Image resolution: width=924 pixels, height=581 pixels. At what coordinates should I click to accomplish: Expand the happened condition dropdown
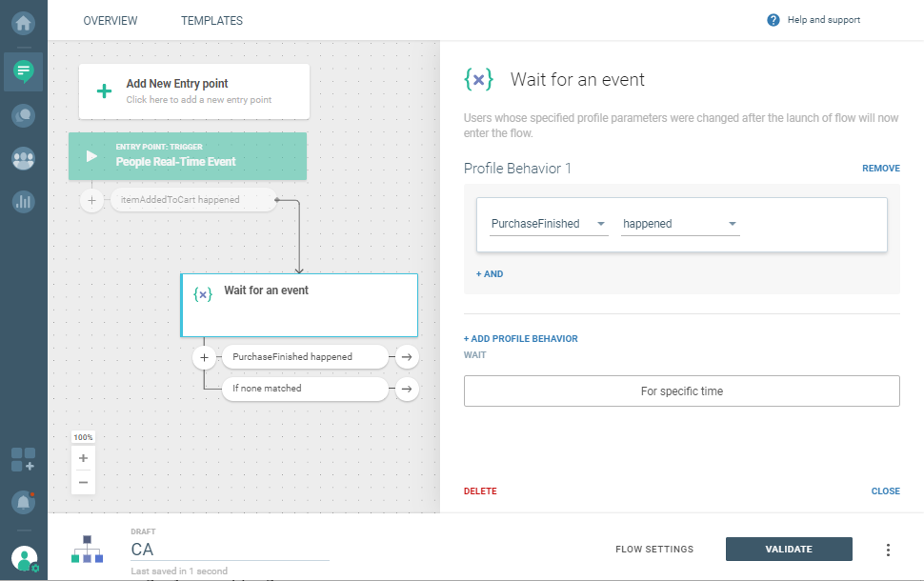point(680,224)
